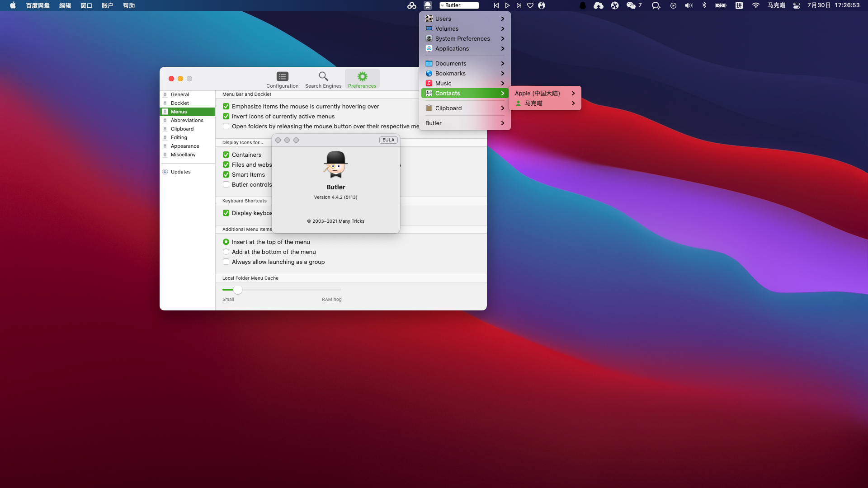
Task: Select Appearance in preferences sidebar
Action: [188, 146]
